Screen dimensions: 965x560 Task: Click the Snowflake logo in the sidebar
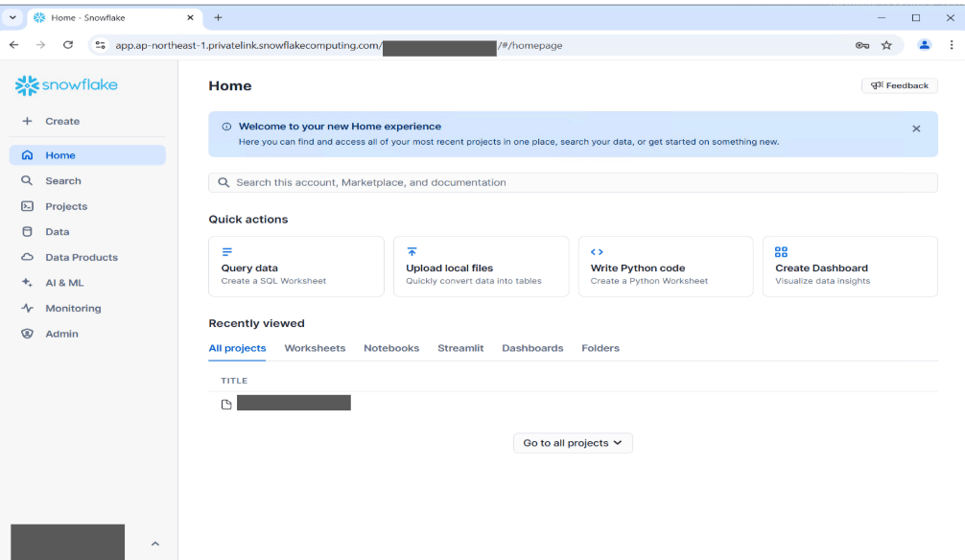click(x=66, y=85)
